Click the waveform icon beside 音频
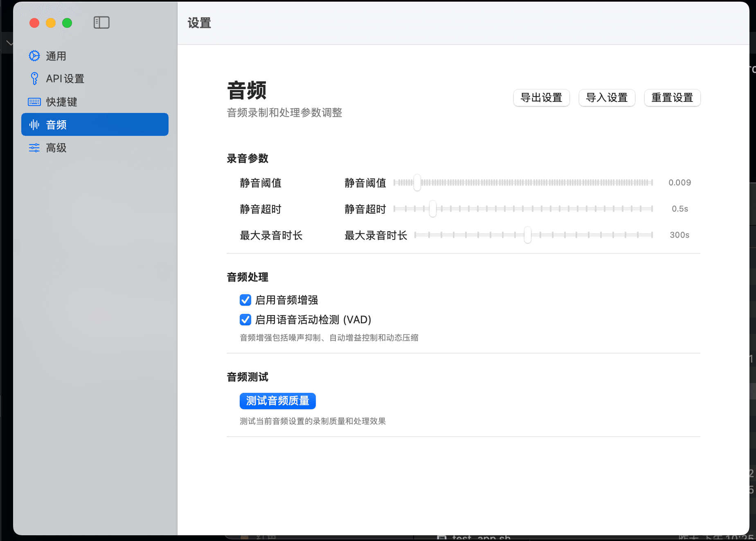The image size is (756, 541). coord(34,125)
